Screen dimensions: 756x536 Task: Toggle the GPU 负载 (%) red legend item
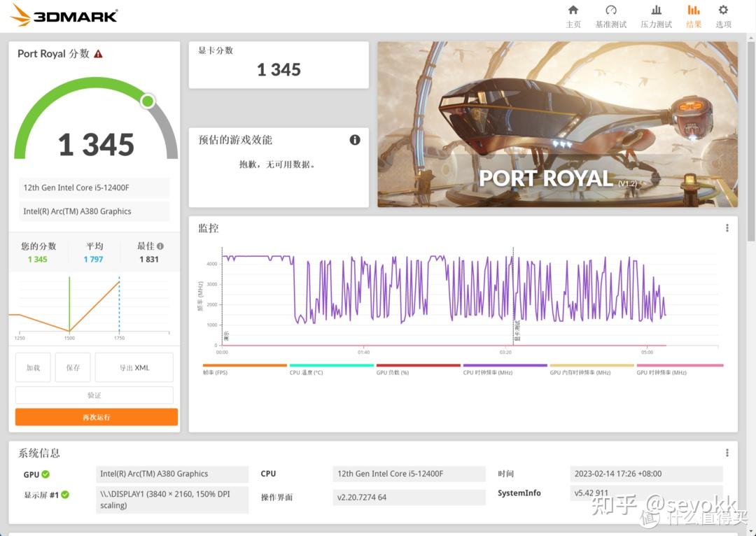[x=419, y=369]
